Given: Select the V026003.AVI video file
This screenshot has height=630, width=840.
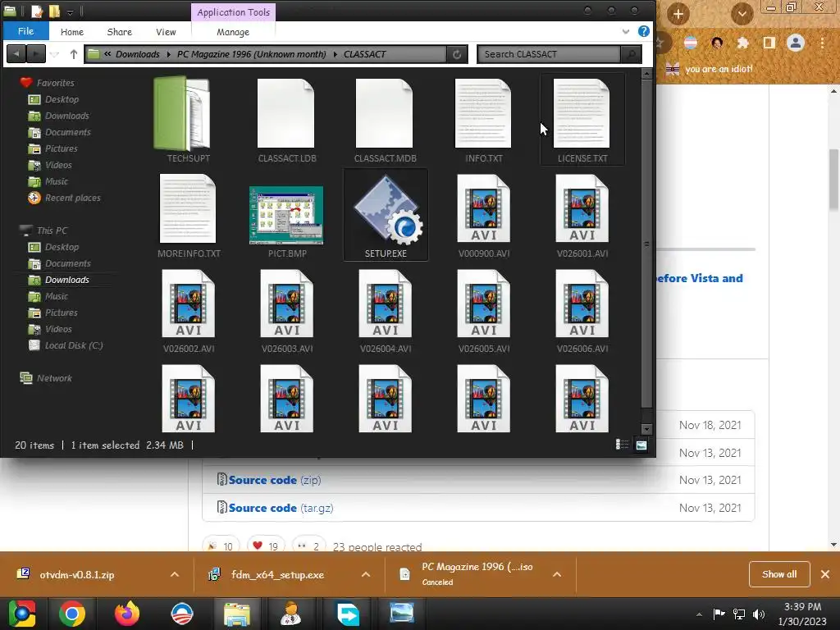Looking at the screenshot, I should coord(286,309).
